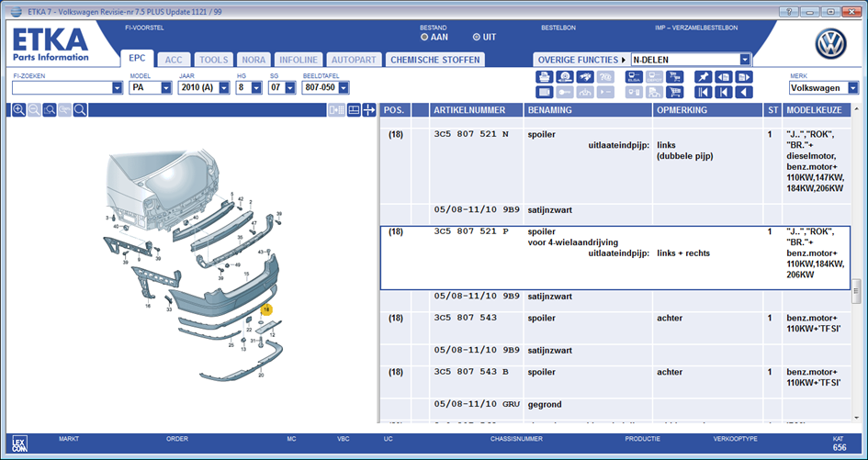This screenshot has width=868, height=460.
Task: Open the HG dropdown showing 8
Action: 256,87
